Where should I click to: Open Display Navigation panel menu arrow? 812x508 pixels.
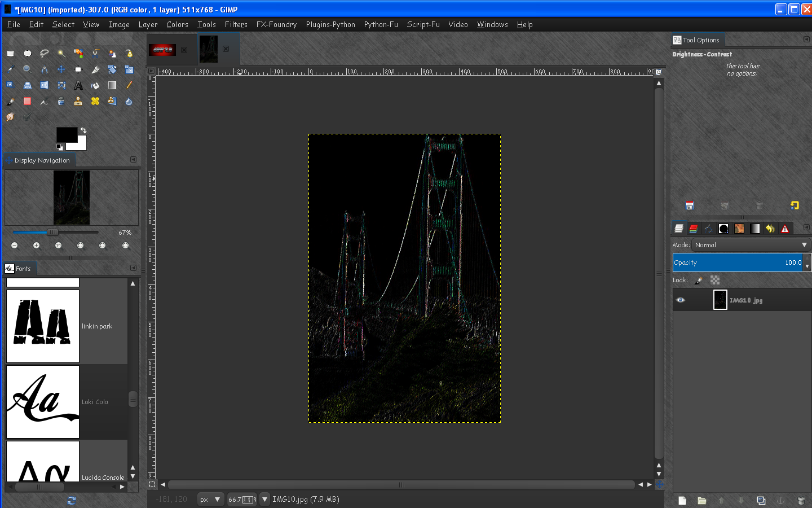pos(133,159)
